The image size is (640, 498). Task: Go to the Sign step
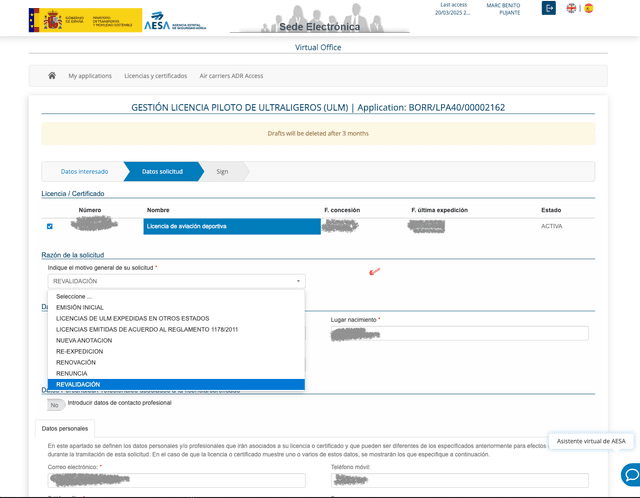coord(222,171)
